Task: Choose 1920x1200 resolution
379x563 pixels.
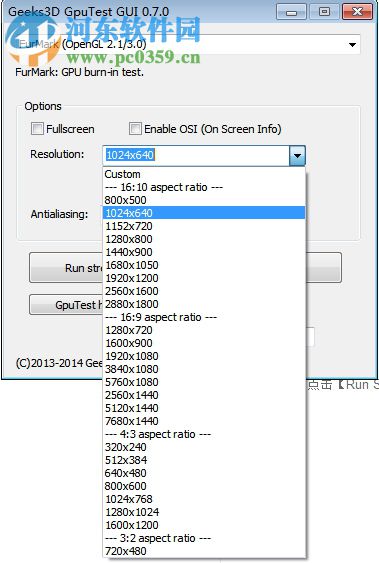Action: (x=204, y=278)
